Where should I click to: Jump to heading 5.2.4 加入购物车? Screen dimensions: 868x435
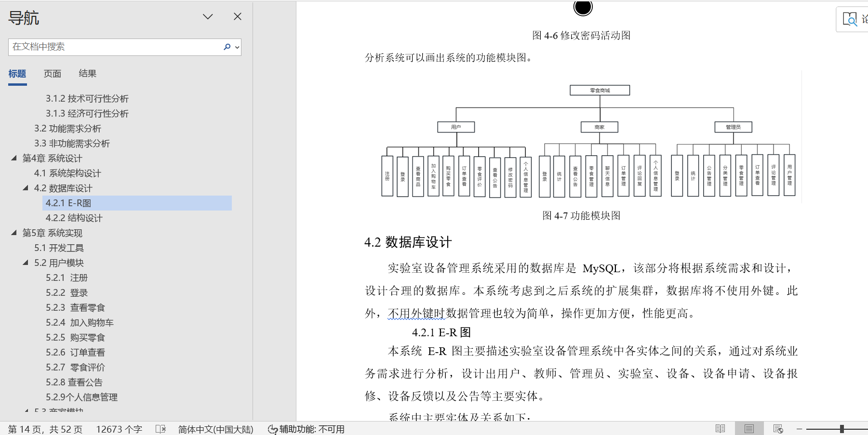(x=80, y=322)
